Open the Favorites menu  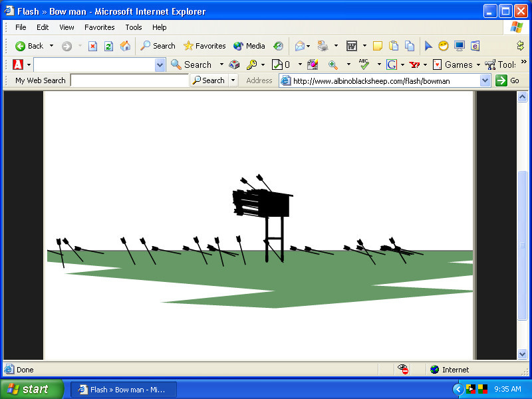[x=99, y=27]
